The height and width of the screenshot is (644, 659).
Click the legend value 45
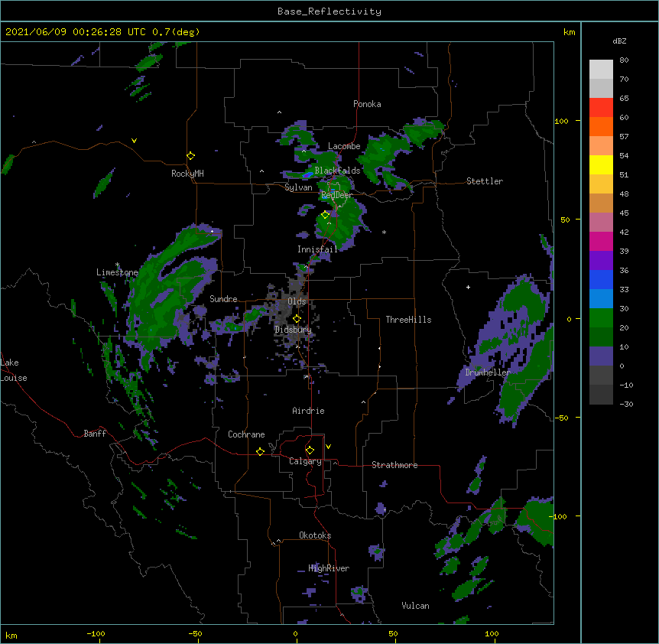(x=624, y=213)
